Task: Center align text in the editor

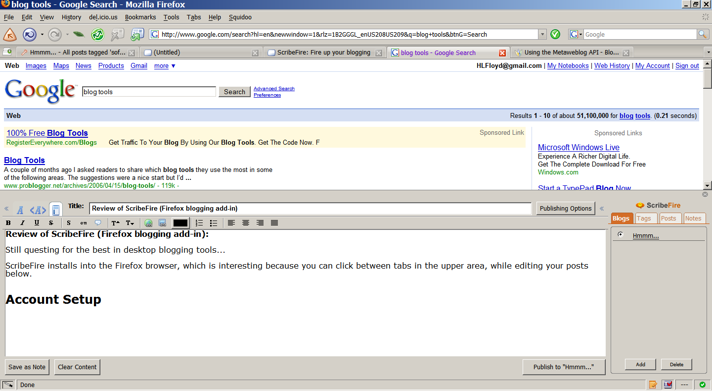Action: pos(246,223)
